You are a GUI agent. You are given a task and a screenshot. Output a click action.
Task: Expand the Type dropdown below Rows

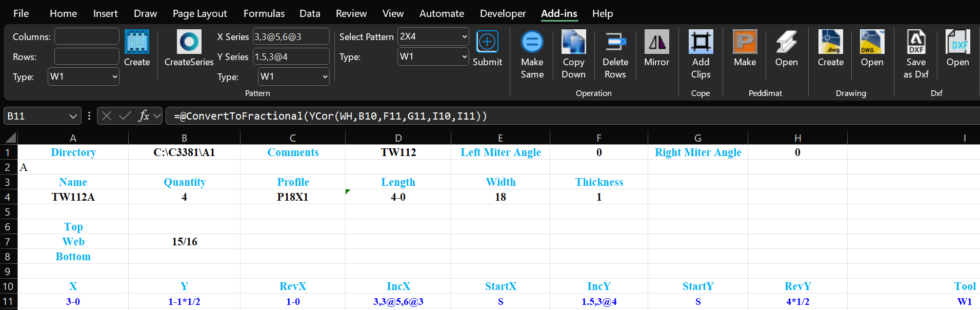coord(114,77)
